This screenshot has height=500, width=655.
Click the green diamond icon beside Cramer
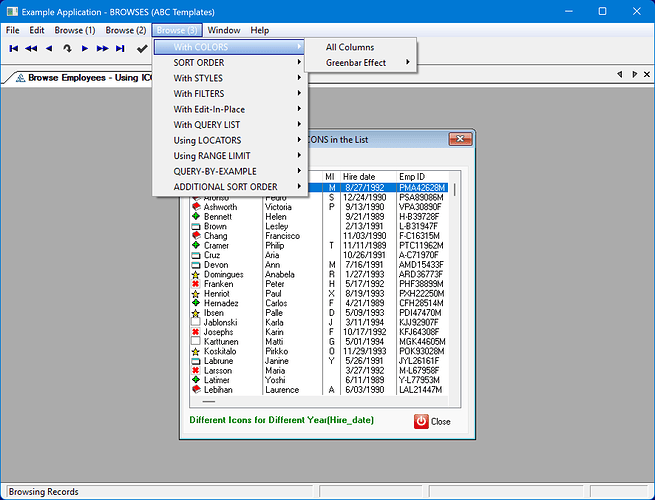pos(196,245)
